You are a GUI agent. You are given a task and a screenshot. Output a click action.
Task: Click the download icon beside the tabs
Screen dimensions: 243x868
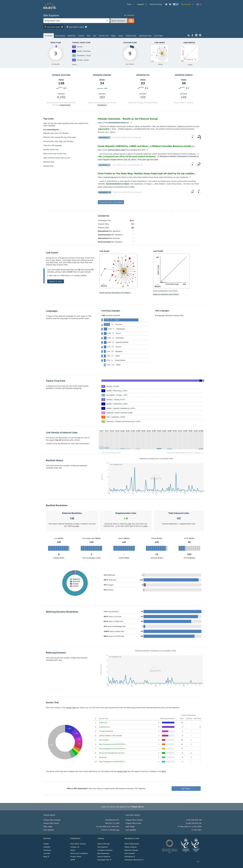click(192, 35)
